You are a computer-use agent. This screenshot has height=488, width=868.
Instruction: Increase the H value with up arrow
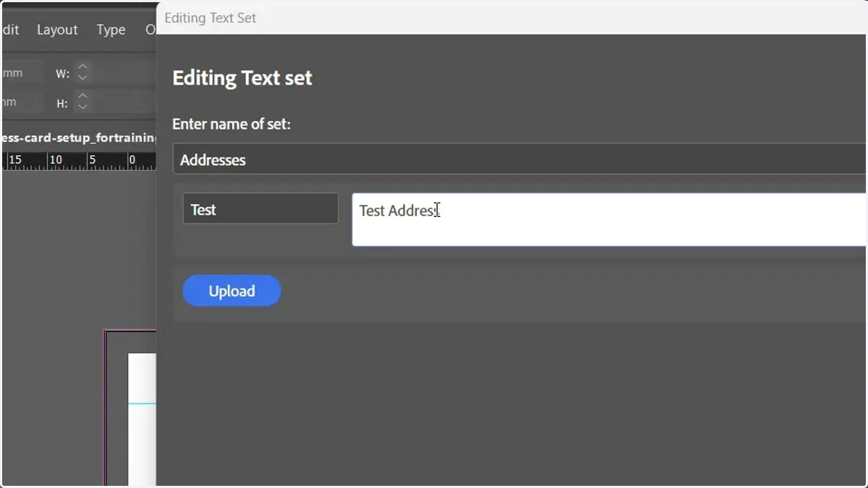(82, 96)
